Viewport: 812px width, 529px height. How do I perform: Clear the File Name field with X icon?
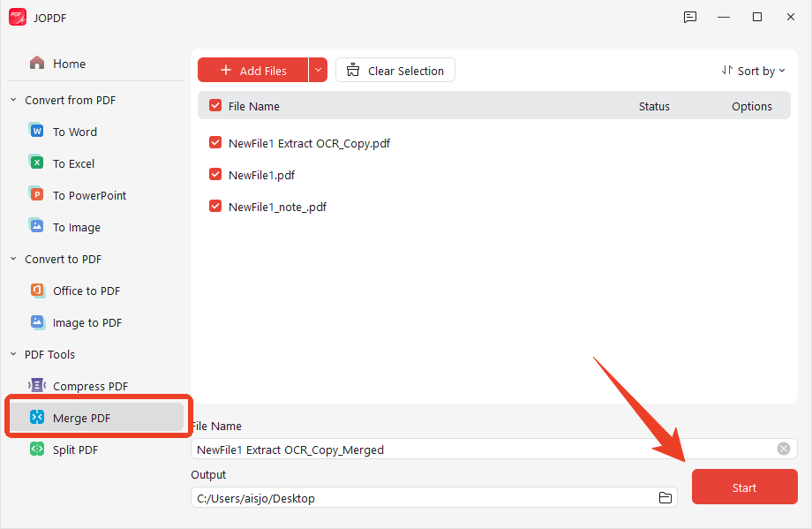(x=784, y=449)
